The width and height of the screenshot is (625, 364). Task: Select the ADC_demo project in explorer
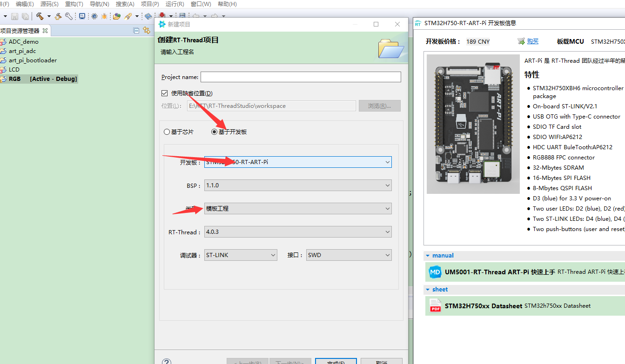click(x=24, y=42)
